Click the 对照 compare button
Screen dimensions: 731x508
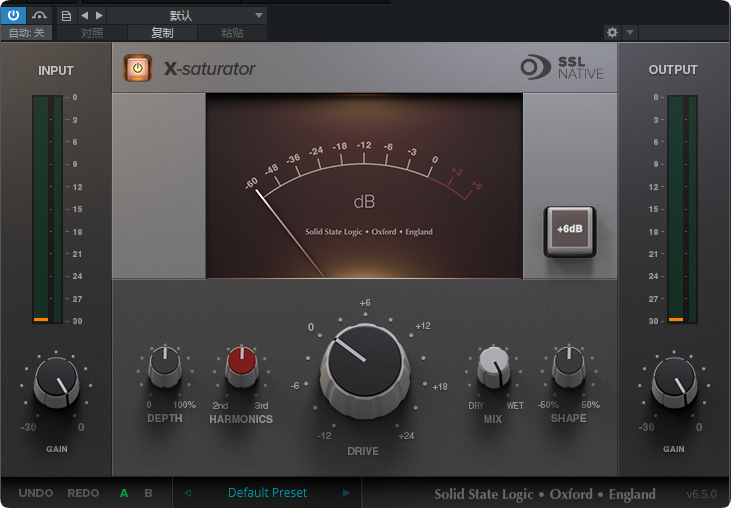92,33
